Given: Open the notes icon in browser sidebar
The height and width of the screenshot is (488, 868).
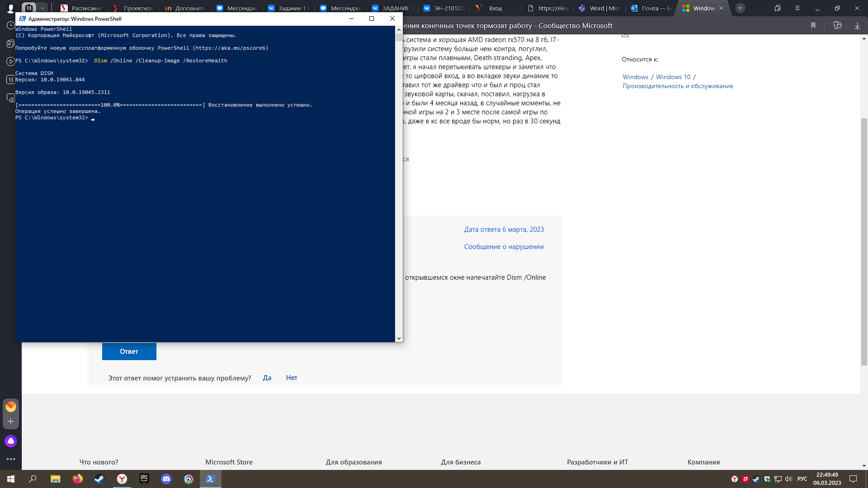Looking at the screenshot, I should pos(11,43).
